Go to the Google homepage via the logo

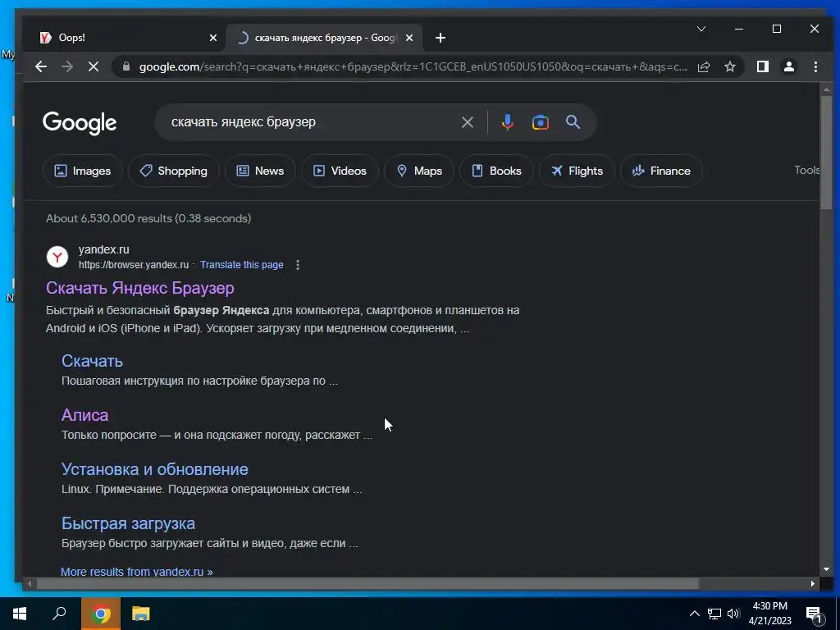tap(80, 123)
